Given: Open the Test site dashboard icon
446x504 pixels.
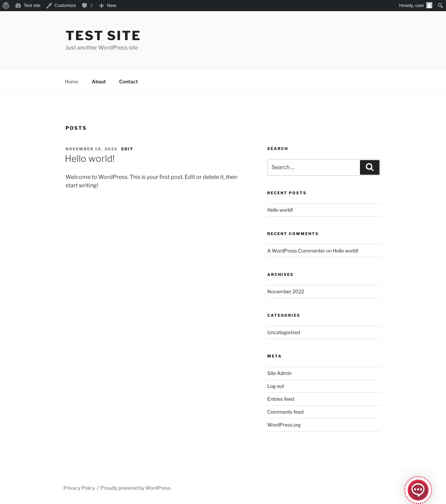Looking at the screenshot, I should [x=18, y=6].
